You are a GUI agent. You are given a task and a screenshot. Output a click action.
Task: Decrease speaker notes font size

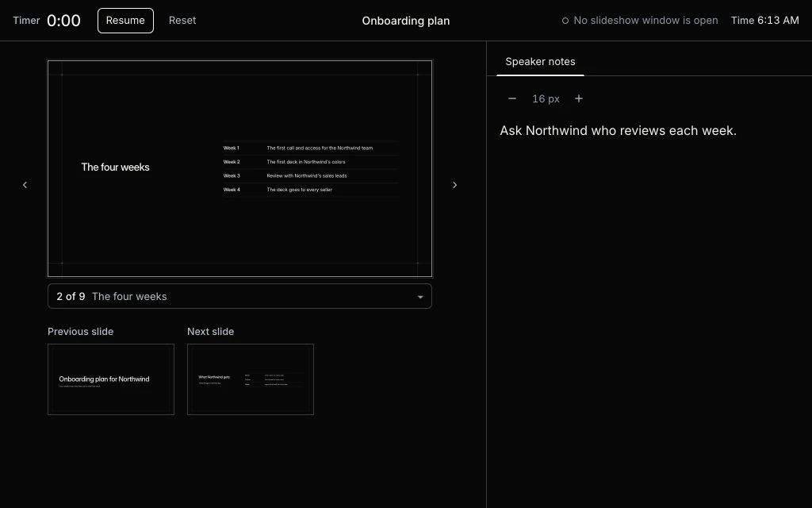[512, 98]
